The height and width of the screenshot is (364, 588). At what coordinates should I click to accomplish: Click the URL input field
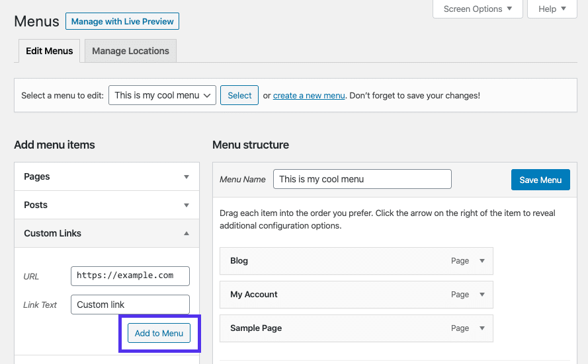click(130, 275)
